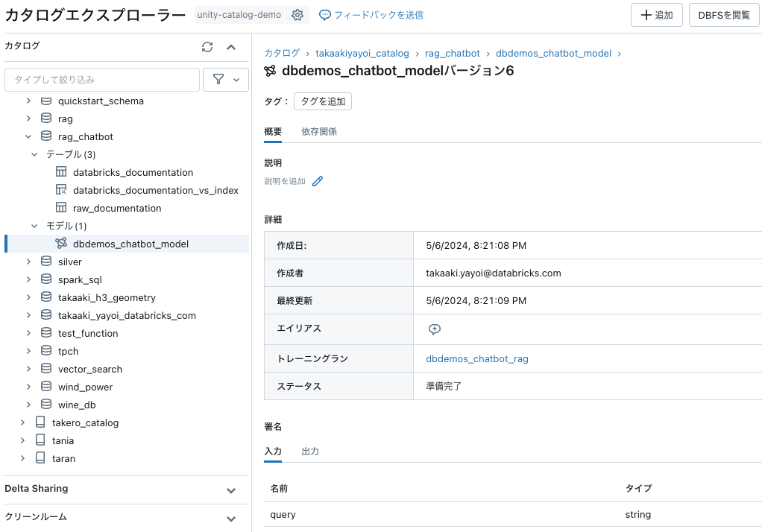Click the vector_search schema icon

[x=46, y=369]
